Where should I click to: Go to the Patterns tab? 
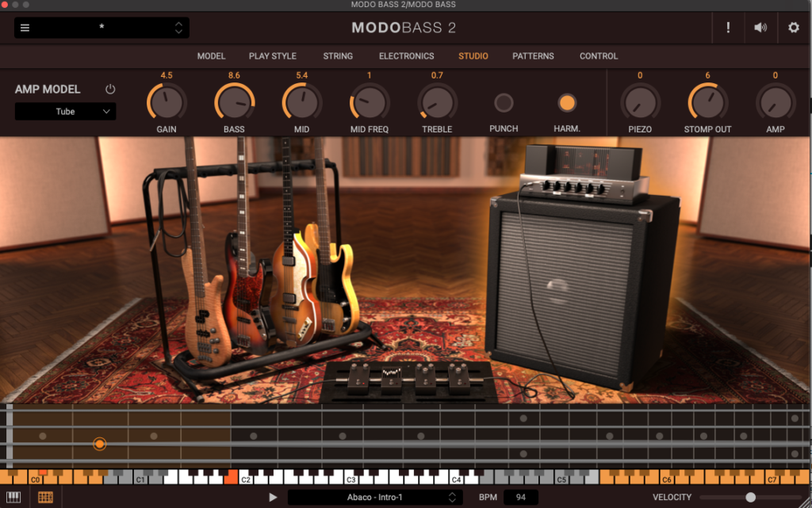[533, 56]
